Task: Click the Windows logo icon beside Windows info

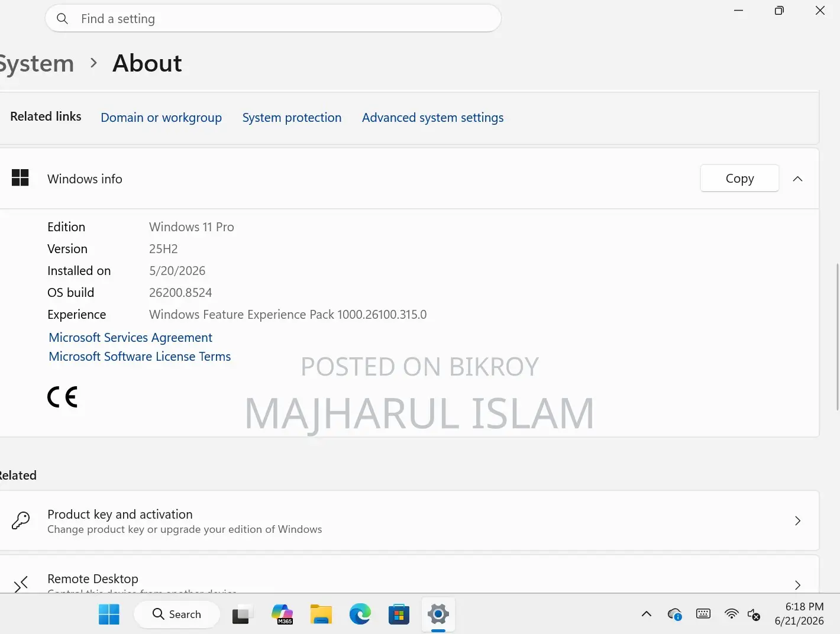Action: 20,177
